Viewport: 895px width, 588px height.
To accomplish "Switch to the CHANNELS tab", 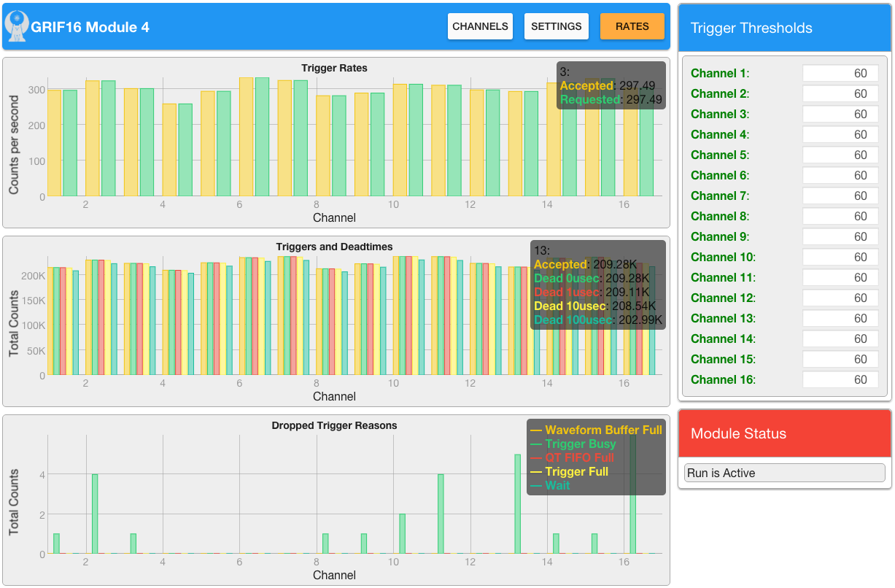I will click(480, 26).
